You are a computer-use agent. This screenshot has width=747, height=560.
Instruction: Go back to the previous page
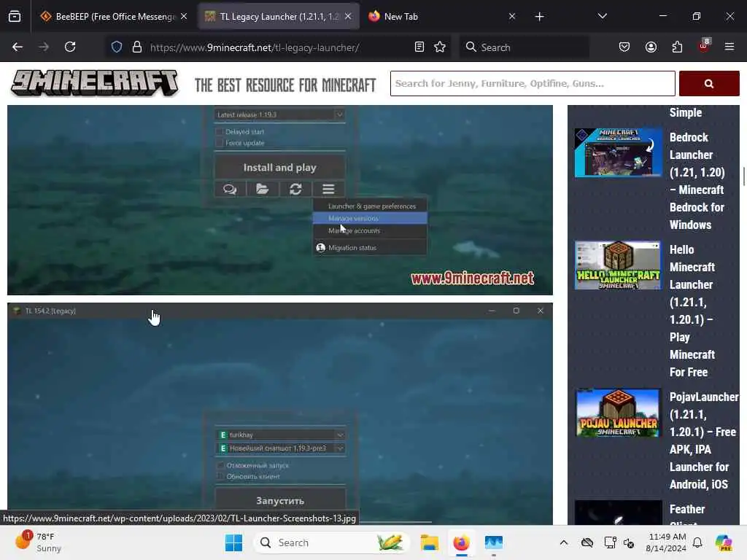(x=18, y=47)
